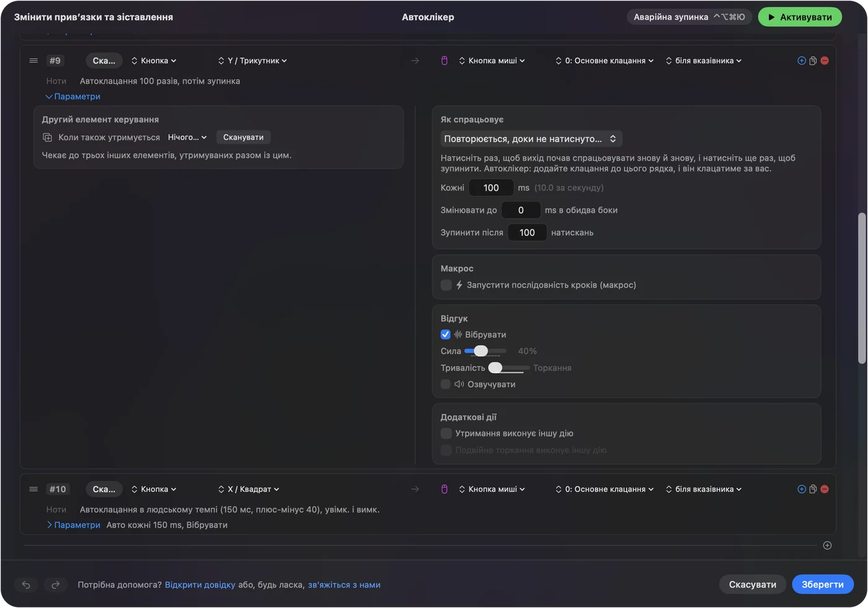This screenshot has width=868, height=608.
Task: Delete row #9 with the red minus
Action: [x=825, y=61]
